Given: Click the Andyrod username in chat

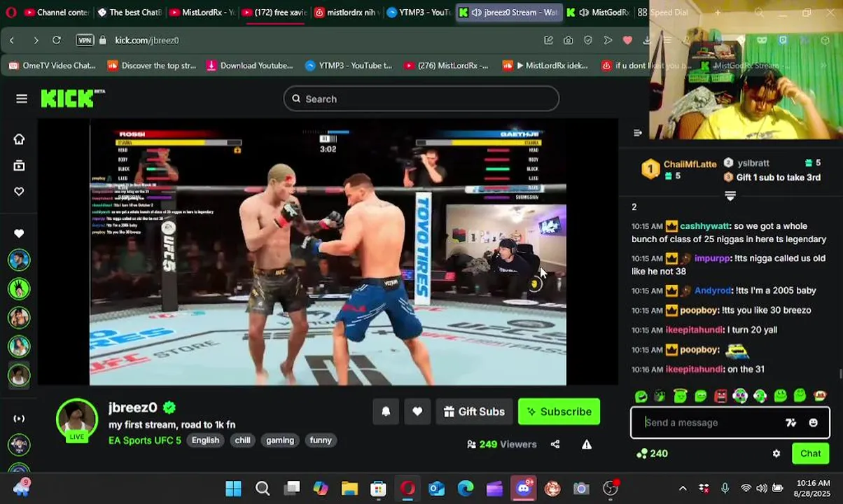Looking at the screenshot, I should (713, 290).
